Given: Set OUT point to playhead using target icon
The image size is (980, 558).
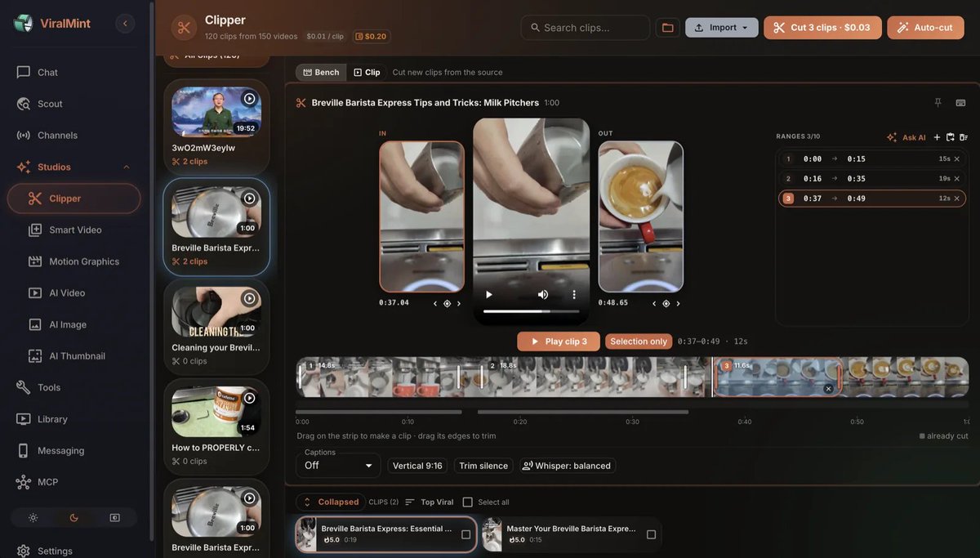Looking at the screenshot, I should coord(666,303).
